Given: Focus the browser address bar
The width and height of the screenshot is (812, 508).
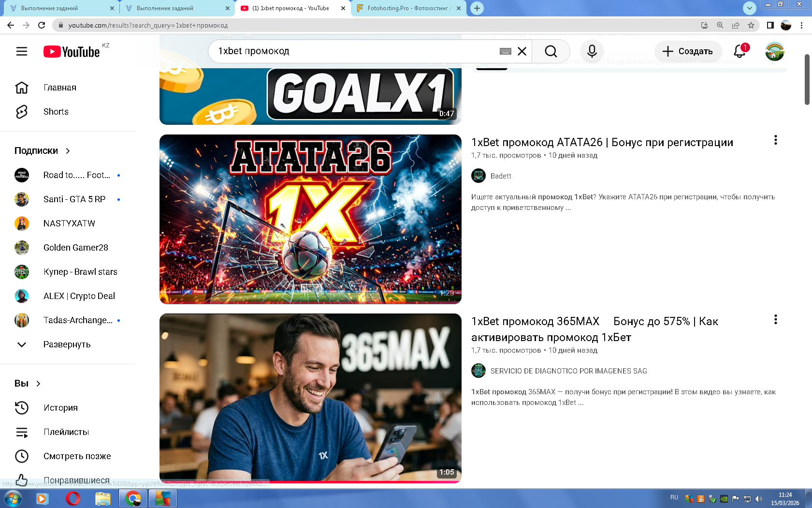Looking at the screenshot, I should click(377, 25).
